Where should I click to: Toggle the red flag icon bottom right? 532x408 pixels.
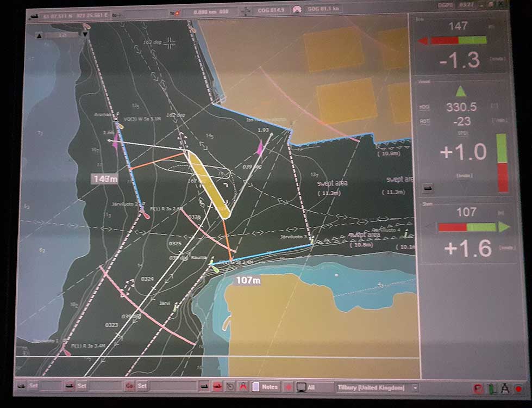(x=479, y=388)
